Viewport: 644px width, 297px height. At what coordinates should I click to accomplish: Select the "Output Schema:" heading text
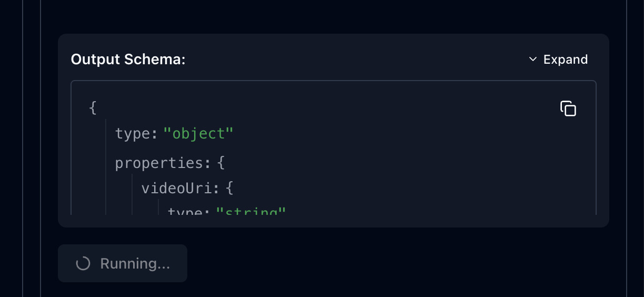pyautogui.click(x=128, y=60)
